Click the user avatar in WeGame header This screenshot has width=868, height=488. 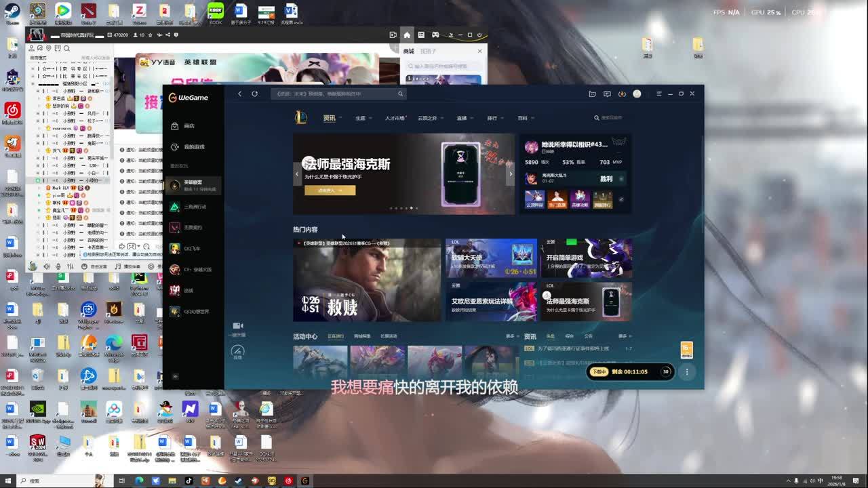(x=637, y=94)
